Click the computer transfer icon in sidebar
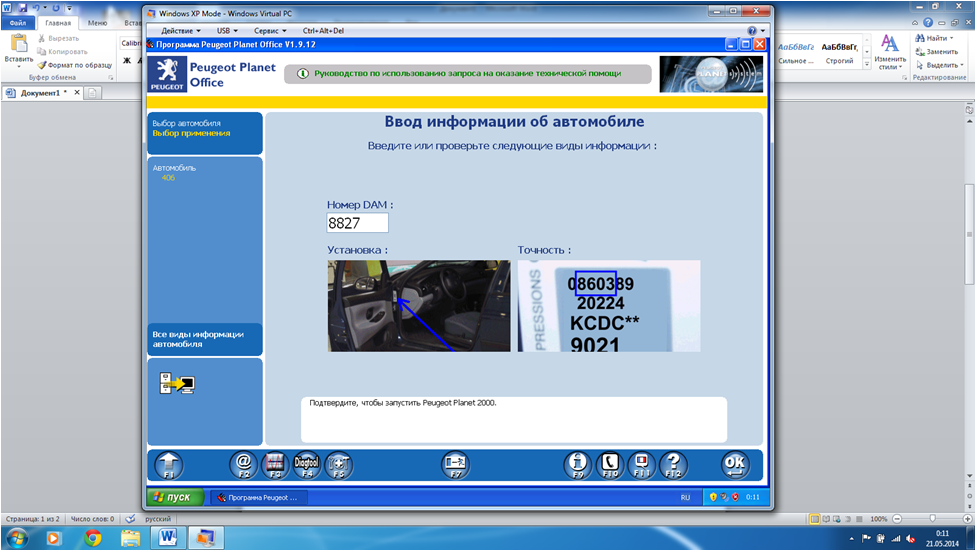Viewport: 976px width, 551px height. (x=177, y=384)
